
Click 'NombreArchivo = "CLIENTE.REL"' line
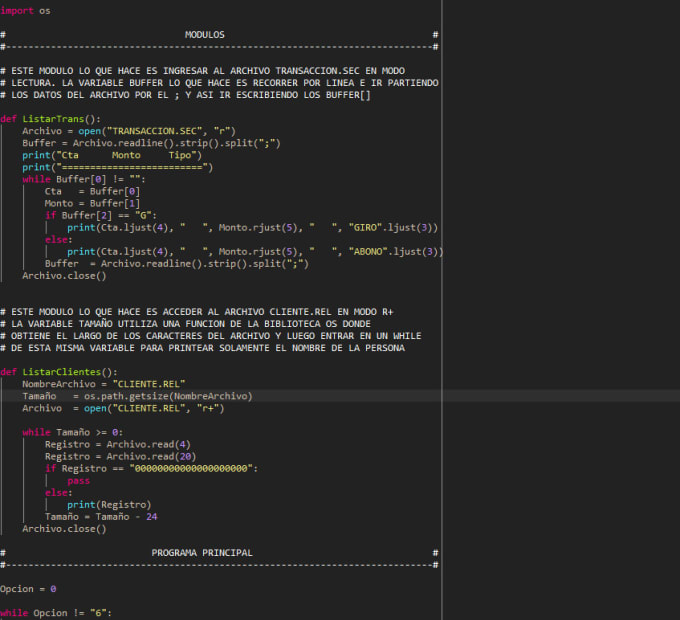click(x=104, y=384)
